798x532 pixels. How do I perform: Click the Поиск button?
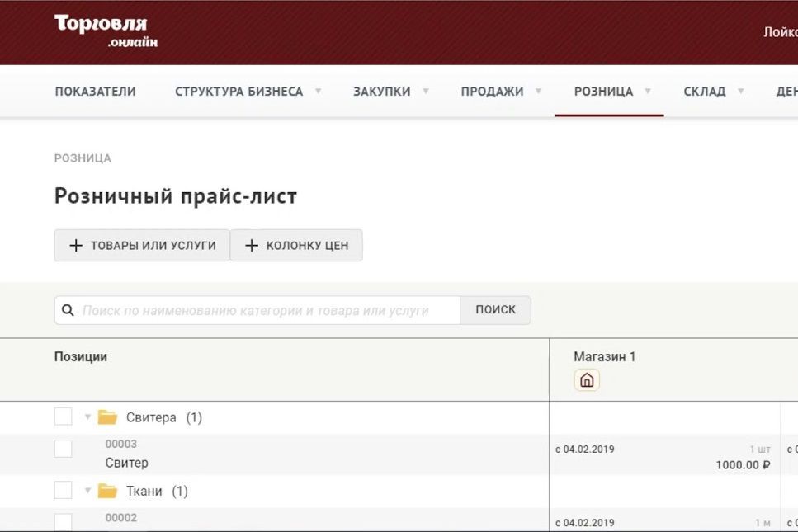496,310
